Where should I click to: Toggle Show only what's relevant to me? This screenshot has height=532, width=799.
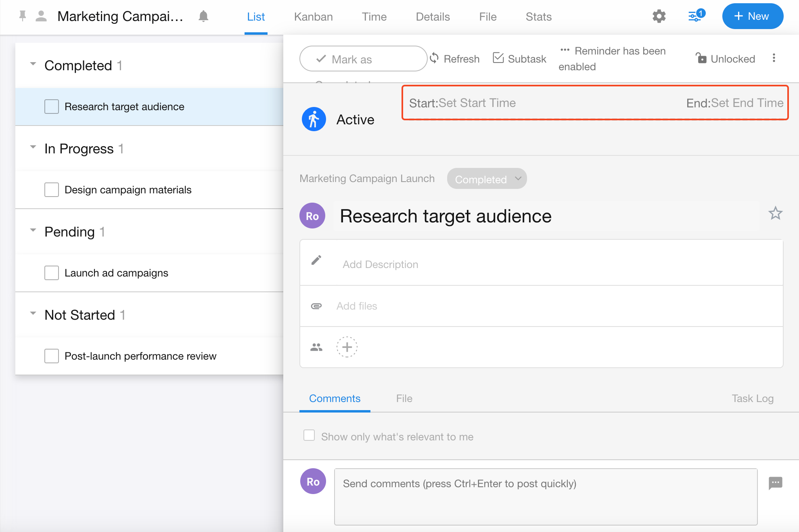pyautogui.click(x=309, y=436)
